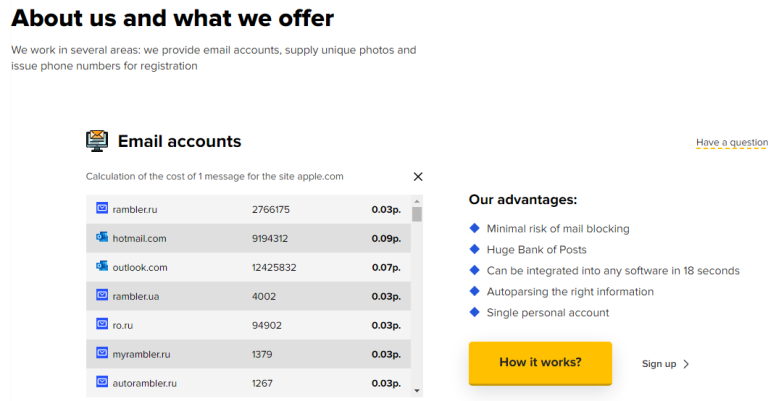Open the How it works? button
The height and width of the screenshot is (401, 768).
pyautogui.click(x=540, y=363)
